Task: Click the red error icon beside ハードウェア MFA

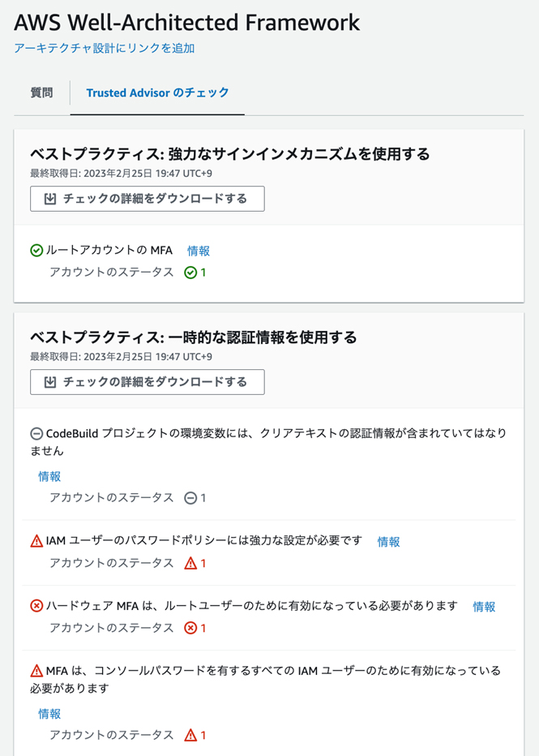Action: 36,606
